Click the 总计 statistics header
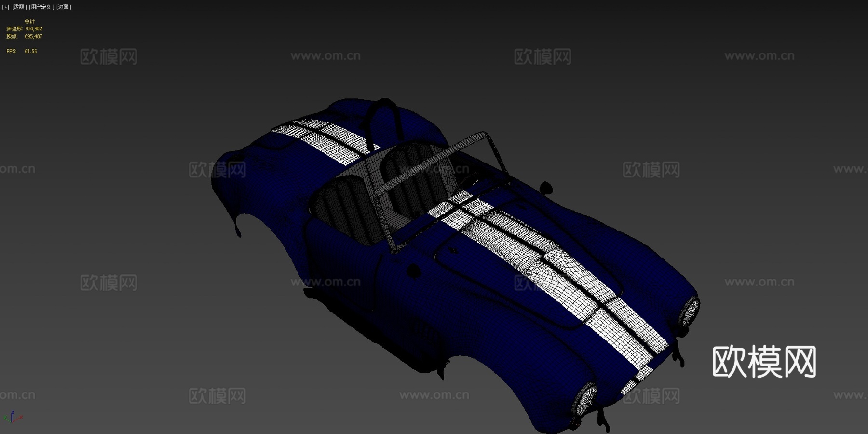 tap(30, 21)
